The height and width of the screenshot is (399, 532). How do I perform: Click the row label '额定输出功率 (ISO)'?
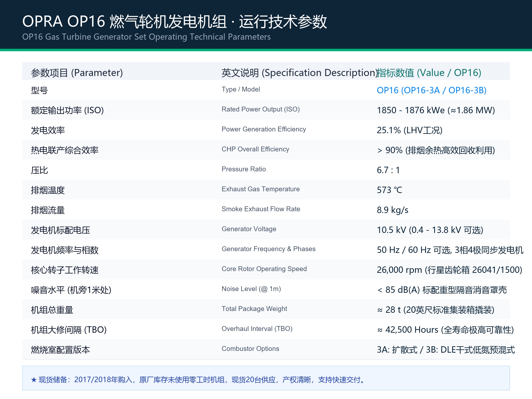[x=67, y=110]
